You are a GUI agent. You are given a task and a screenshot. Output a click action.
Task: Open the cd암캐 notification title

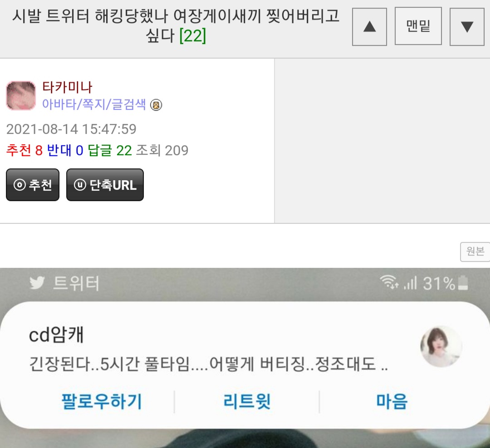[56, 335]
